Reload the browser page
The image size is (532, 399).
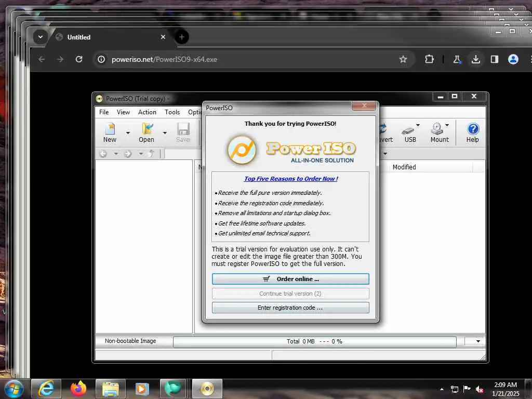pos(79,59)
